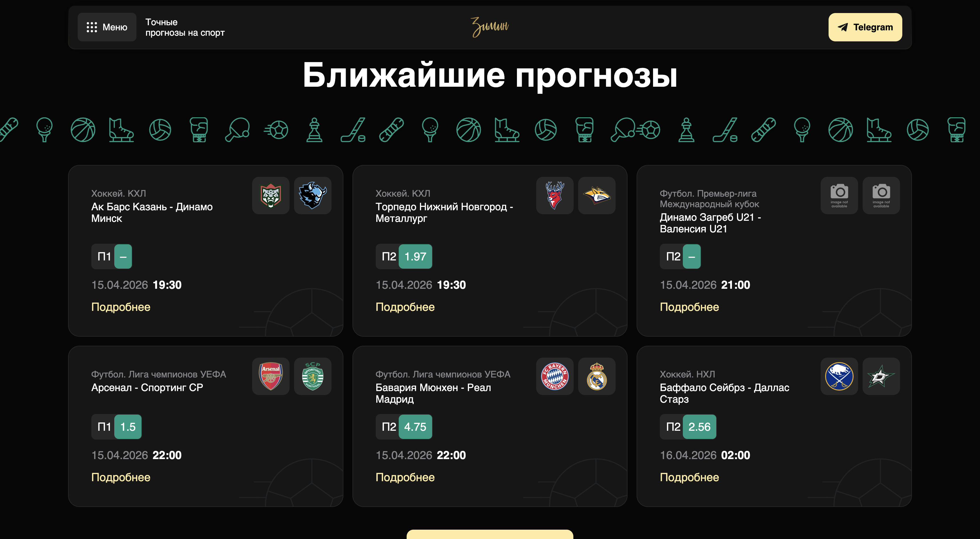Image resolution: width=980 pixels, height=539 pixels.
Task: Click the Sporting CP club crest
Action: click(x=313, y=376)
